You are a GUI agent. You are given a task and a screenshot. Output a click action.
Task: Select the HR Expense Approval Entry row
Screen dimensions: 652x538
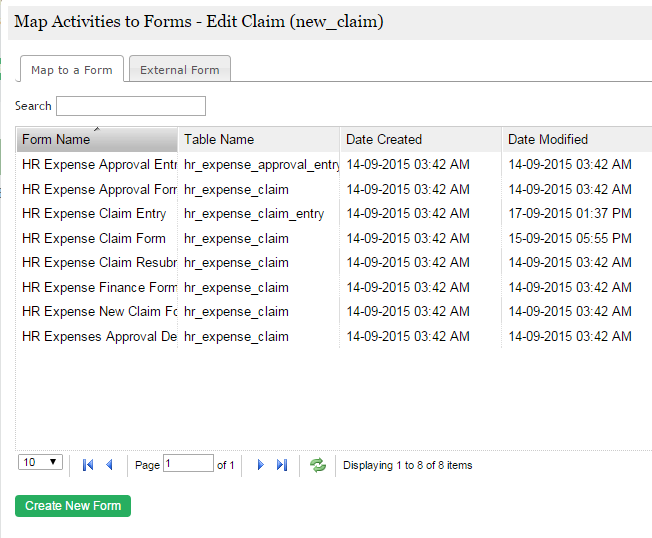click(98, 165)
